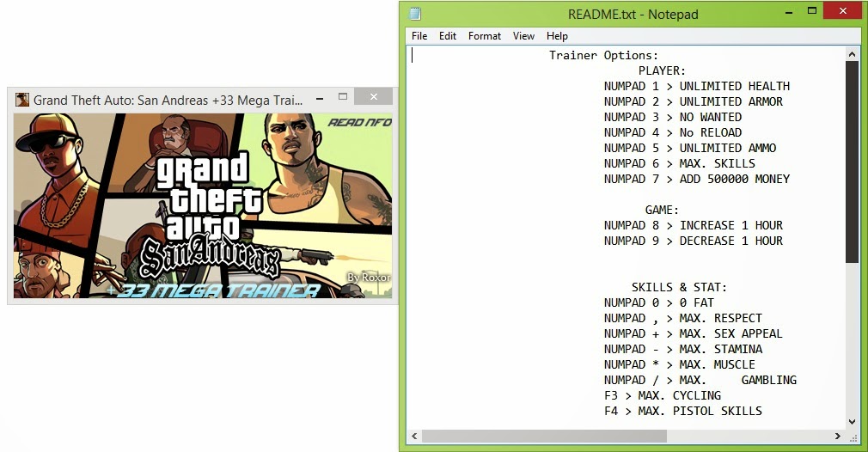Click READ NFO in the trainer window
868x452 pixels.
359,122
